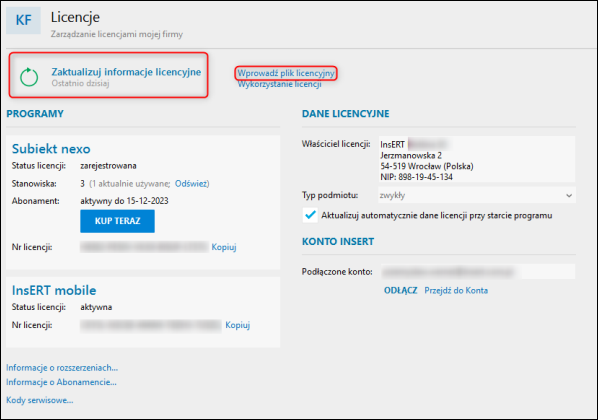
Task: Click the '54-519 Wrocław (Polska)' line
Action: [427, 166]
